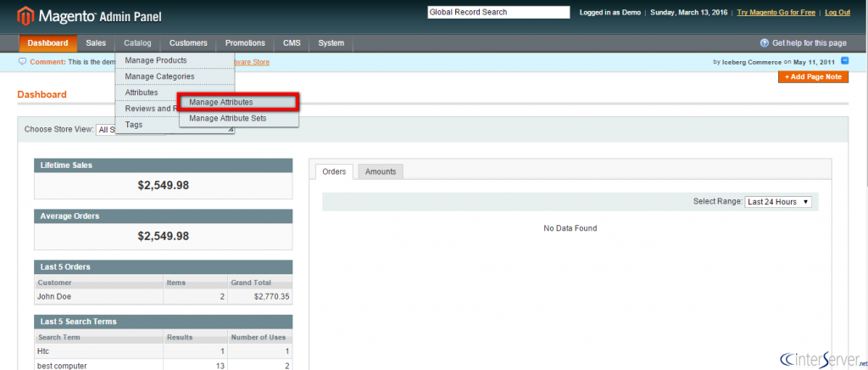
Task: Click the Log Out link
Action: [x=837, y=12]
